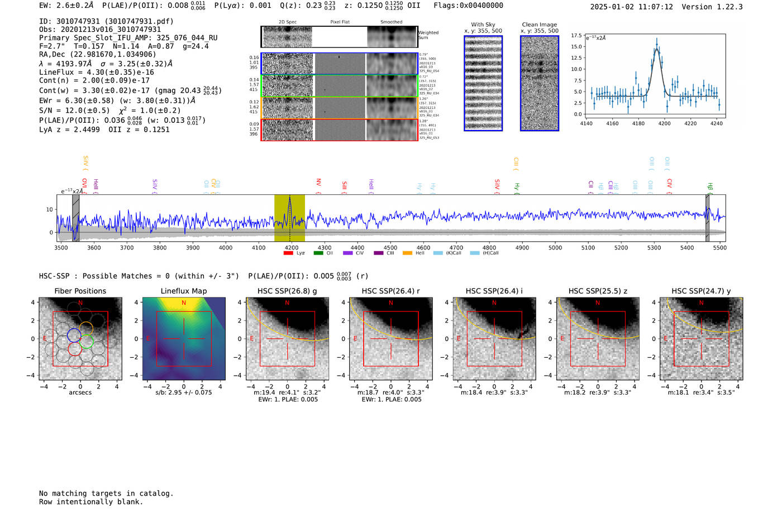Click the Obs: 20201213v016_3010747931 line
Viewport: 782px width, 532px height.
pyautogui.click(x=100, y=30)
